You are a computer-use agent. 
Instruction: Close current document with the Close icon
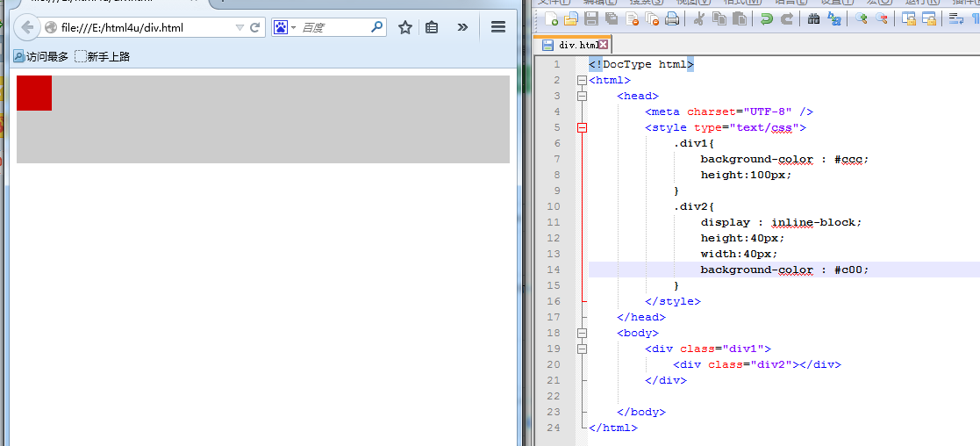(x=632, y=18)
